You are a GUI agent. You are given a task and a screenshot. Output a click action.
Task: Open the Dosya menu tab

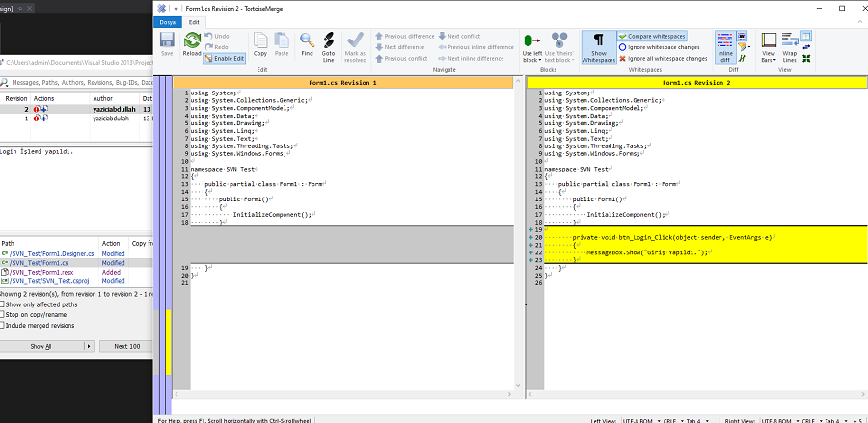click(168, 21)
